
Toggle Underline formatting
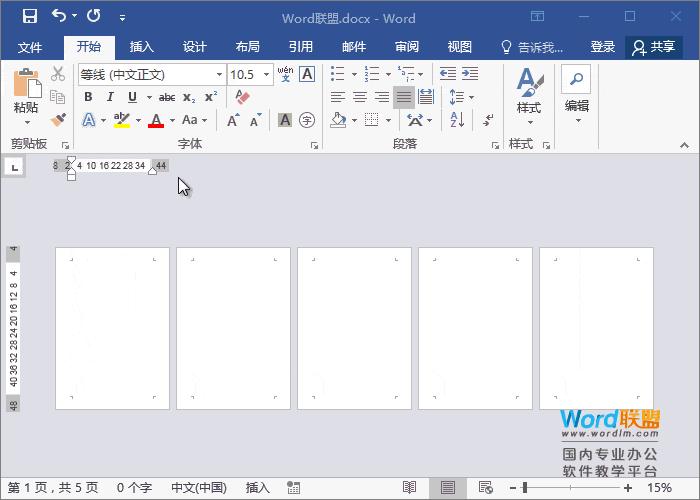tap(132, 97)
